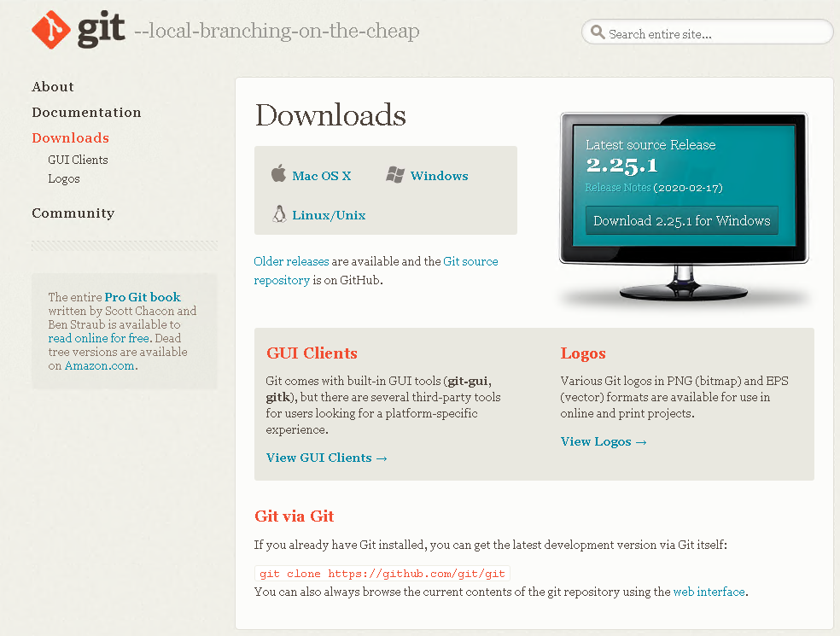
Task: Click the git wordmark in header
Action: (102, 30)
